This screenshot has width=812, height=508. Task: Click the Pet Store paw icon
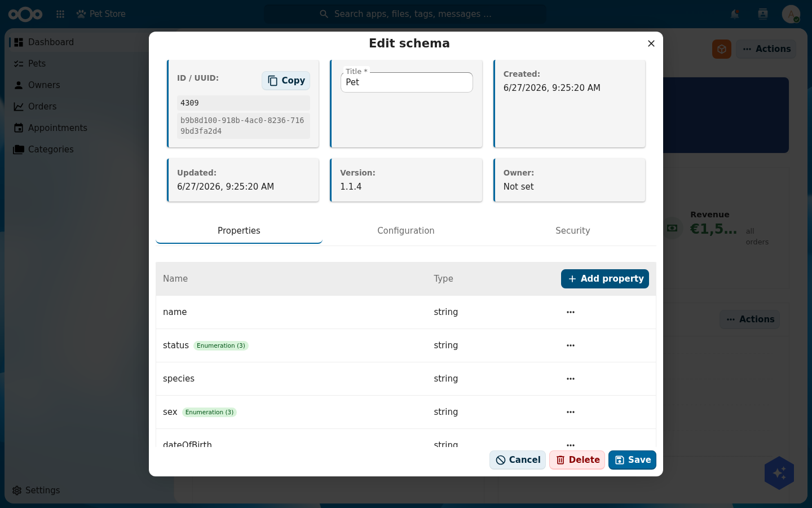[x=81, y=14]
